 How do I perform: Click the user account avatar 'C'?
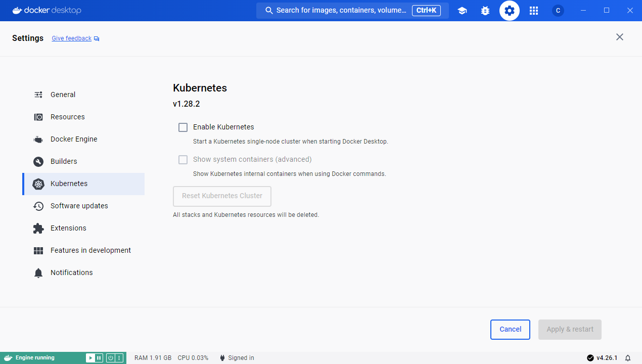[558, 11]
